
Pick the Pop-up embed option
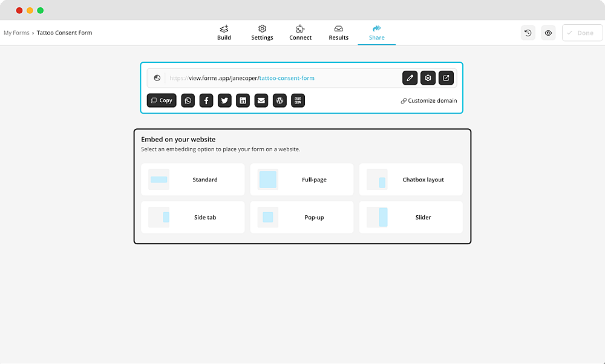pos(302,217)
